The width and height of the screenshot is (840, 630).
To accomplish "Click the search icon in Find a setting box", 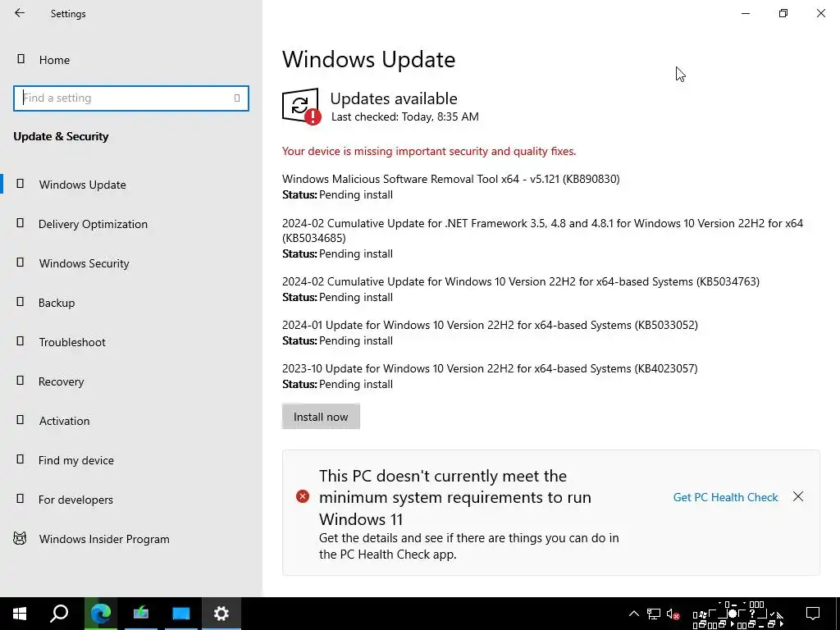I will 237,98.
